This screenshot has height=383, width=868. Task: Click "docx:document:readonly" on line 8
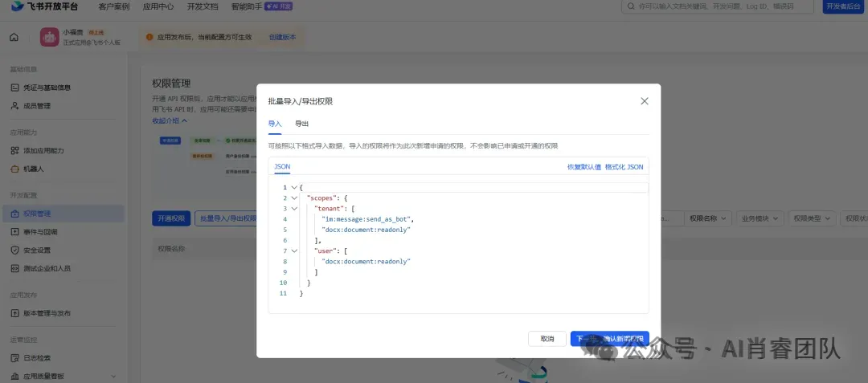coord(366,262)
